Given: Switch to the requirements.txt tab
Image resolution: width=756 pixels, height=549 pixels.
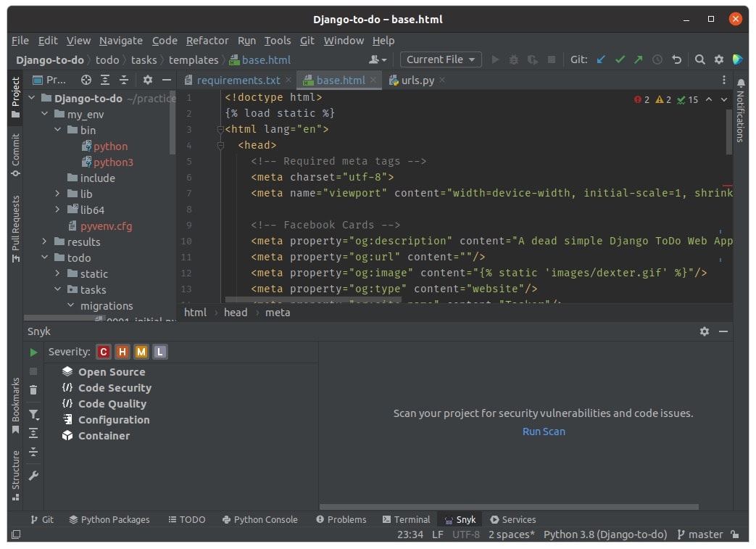Looking at the screenshot, I should [x=238, y=80].
